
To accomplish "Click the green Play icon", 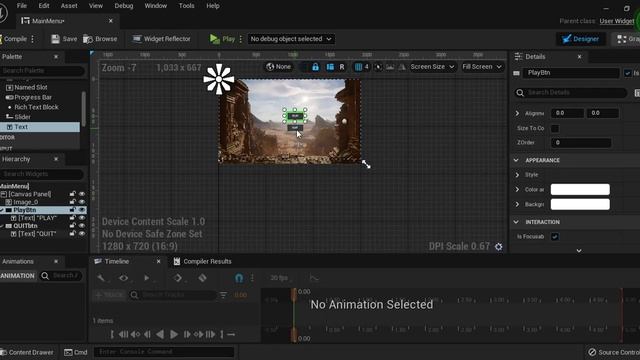I will click(x=214, y=39).
